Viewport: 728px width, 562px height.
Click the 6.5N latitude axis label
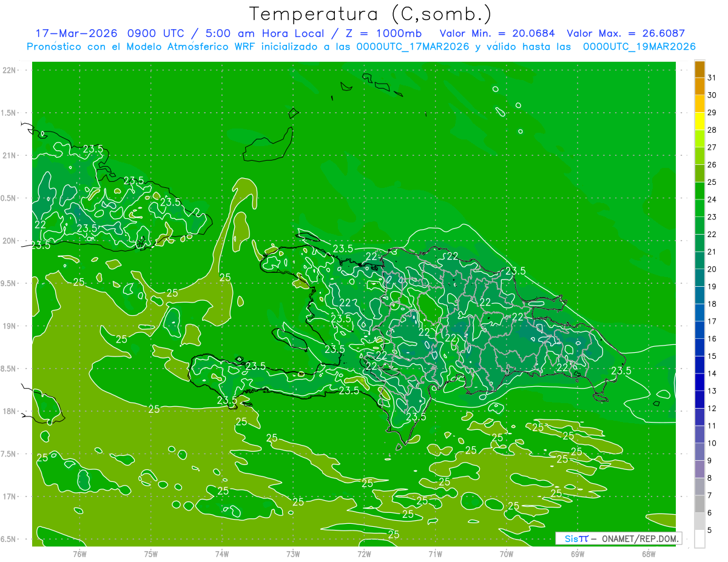click(x=9, y=539)
